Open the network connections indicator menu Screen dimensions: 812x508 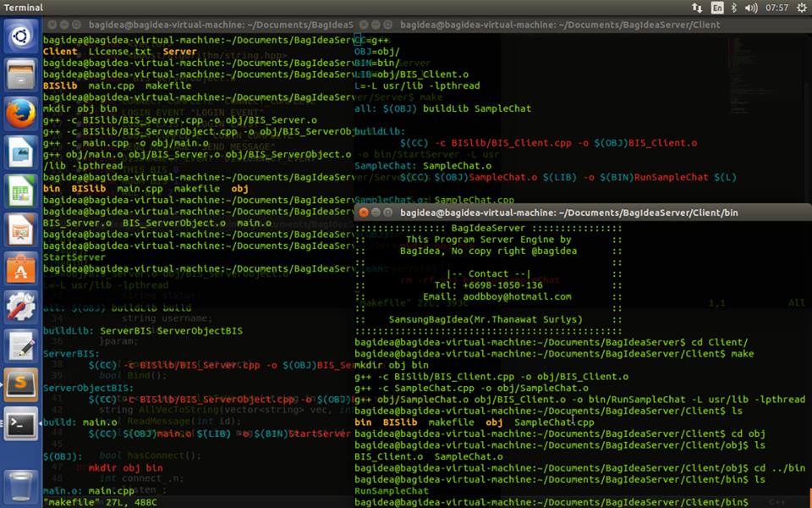click(697, 8)
